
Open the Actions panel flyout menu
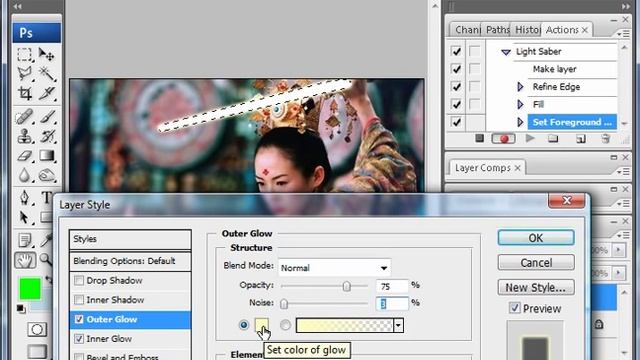click(623, 34)
